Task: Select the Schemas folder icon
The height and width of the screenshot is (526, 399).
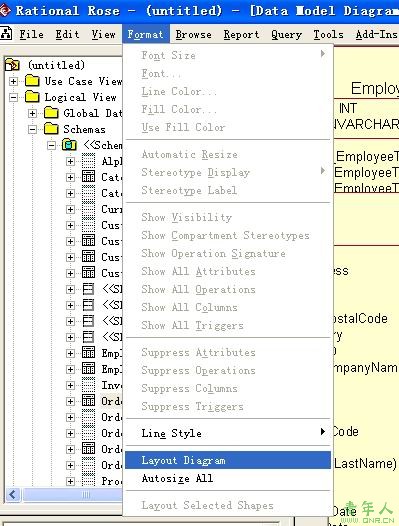Action: 51,129
